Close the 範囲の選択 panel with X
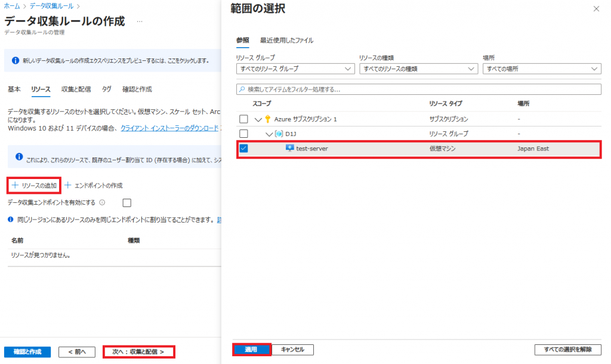This screenshot has height=364, width=611. tap(596, 9)
